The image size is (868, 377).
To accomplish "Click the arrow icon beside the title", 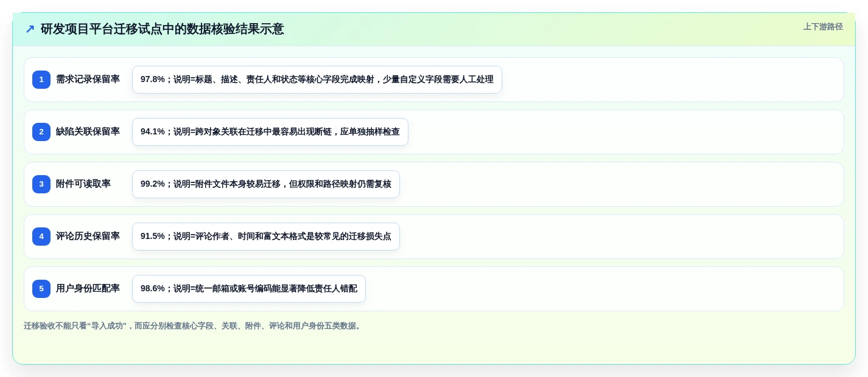I will [30, 29].
